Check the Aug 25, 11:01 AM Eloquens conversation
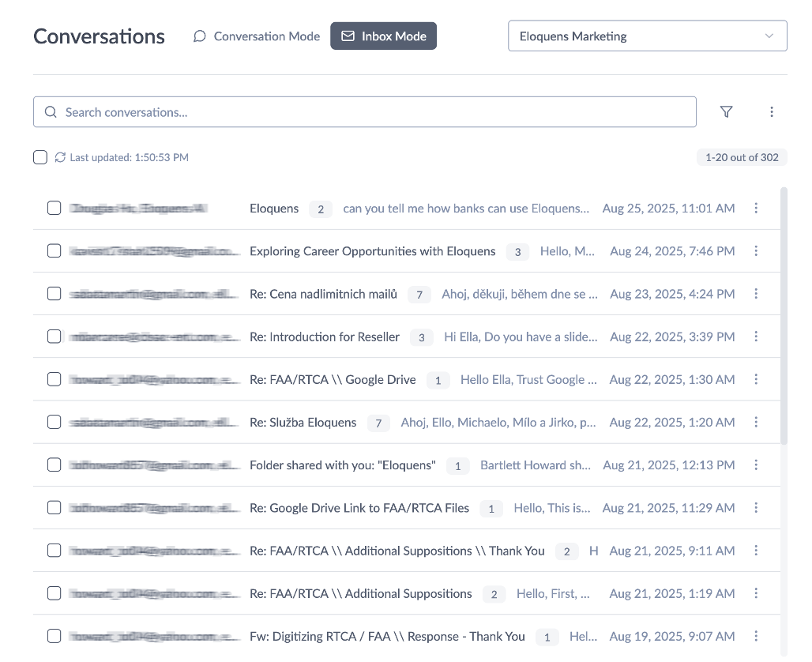Viewport: 812px width, 662px height. coord(54,208)
